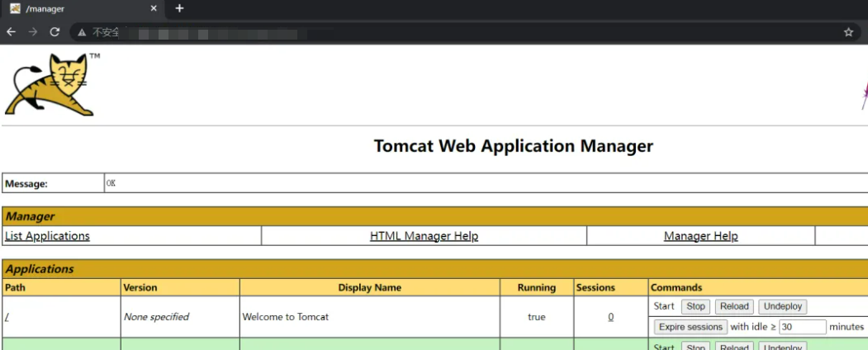
Task: Click the not-secure warning icon in the address bar
Action: click(x=82, y=32)
